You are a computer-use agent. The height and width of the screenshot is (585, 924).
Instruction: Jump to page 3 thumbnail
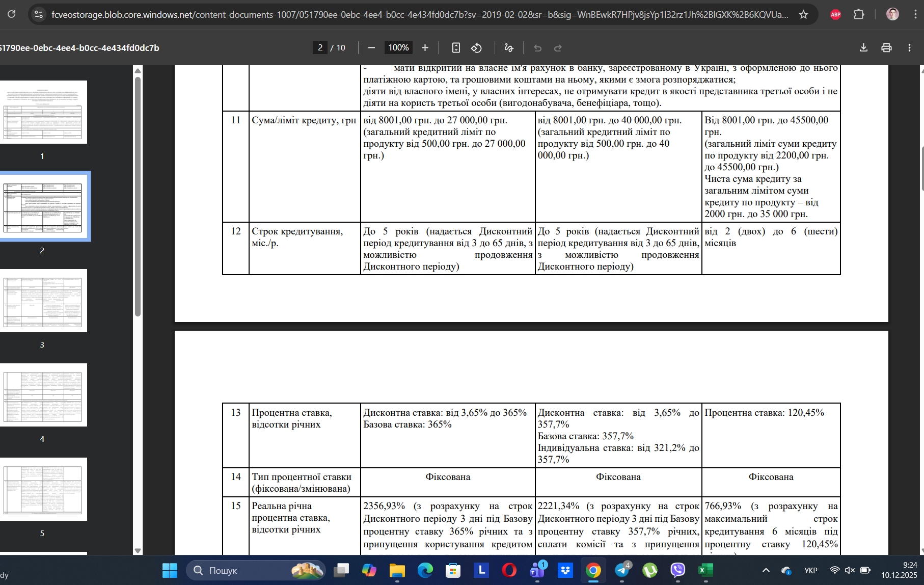click(43, 301)
